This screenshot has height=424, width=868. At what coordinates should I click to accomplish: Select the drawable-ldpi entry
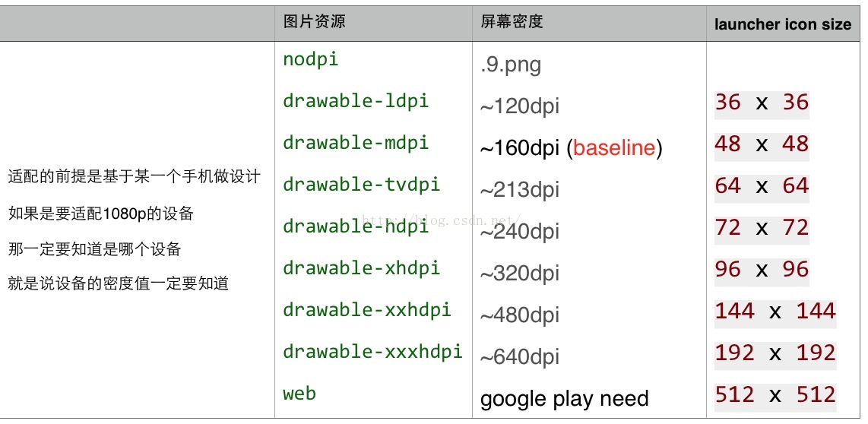coord(356,101)
